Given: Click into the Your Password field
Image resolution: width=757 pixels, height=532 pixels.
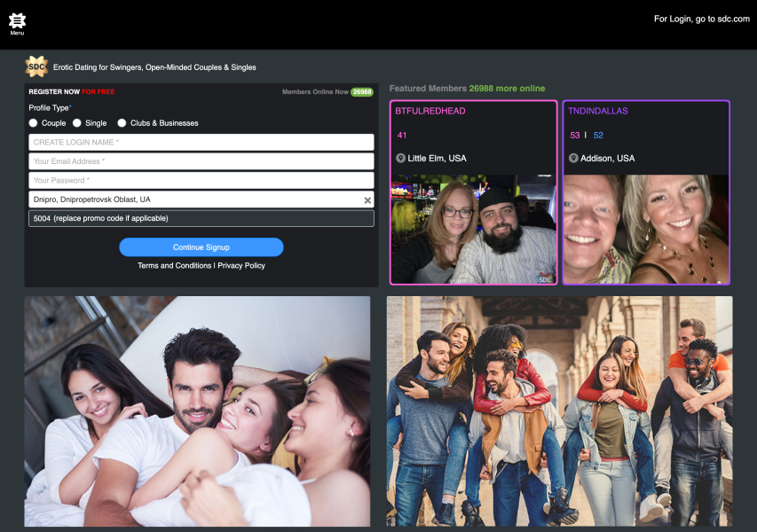Looking at the screenshot, I should (201, 180).
